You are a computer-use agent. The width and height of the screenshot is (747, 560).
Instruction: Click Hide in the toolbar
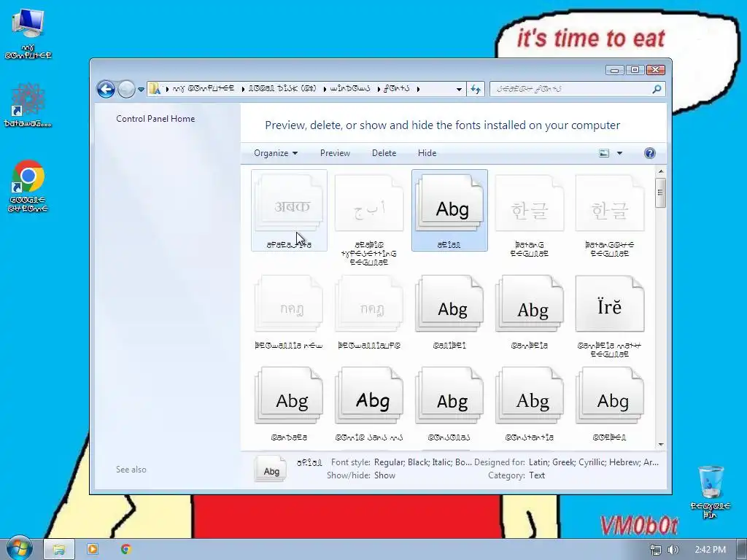pos(427,153)
